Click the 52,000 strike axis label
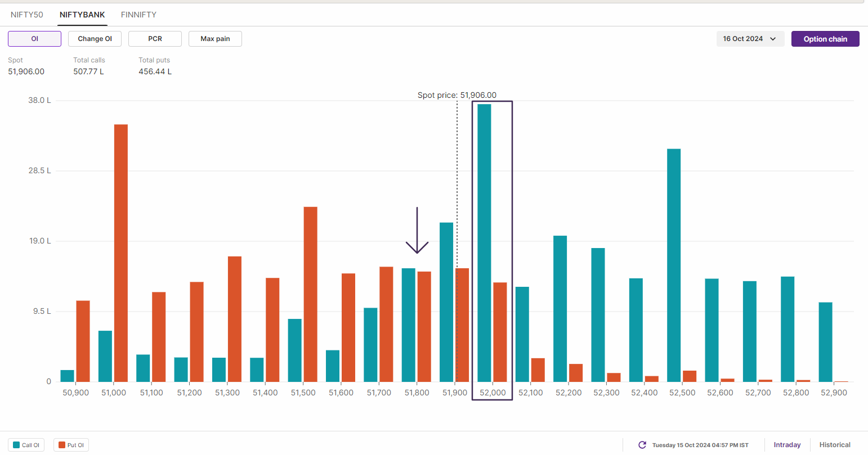868x455 pixels. pyautogui.click(x=493, y=393)
